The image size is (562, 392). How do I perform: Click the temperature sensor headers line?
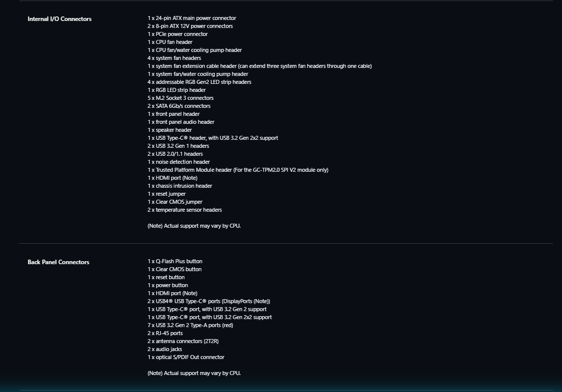pos(184,210)
